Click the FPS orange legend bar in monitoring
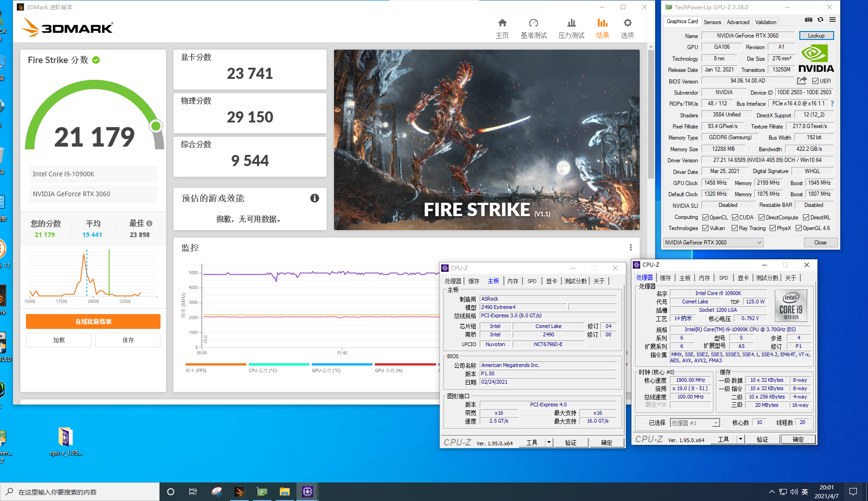 [x=216, y=365]
